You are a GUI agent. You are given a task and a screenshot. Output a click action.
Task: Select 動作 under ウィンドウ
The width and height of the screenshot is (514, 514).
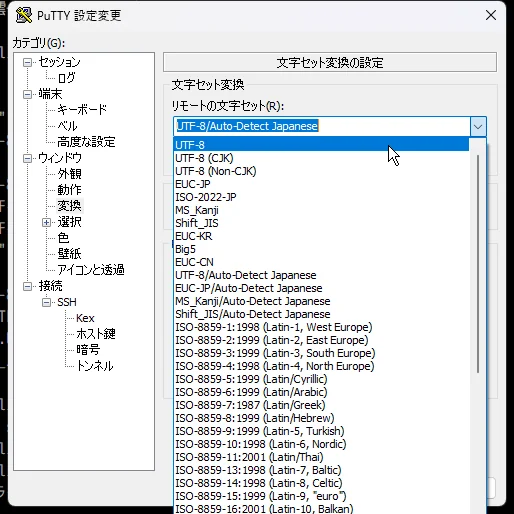69,190
